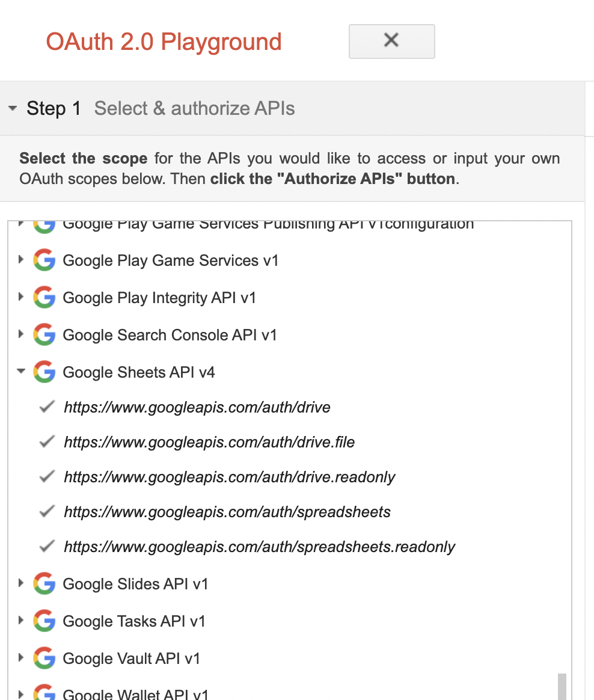Collapse the Google Sheets API v4 section

point(21,372)
